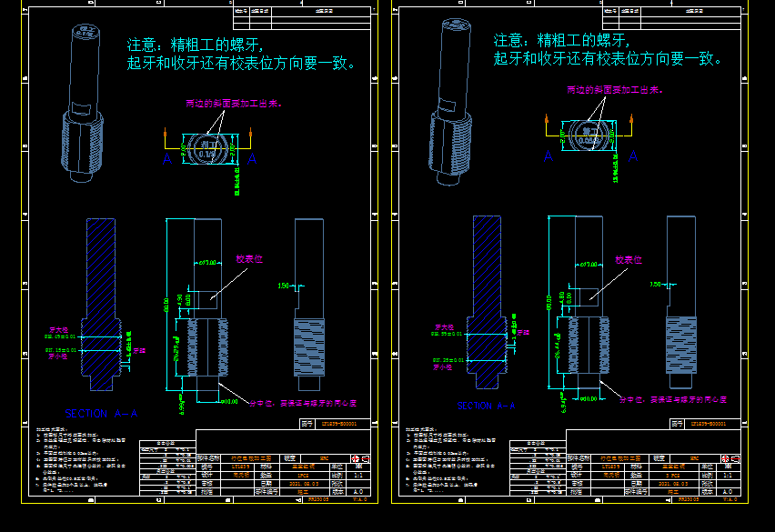Click the magenta 校表位 label in right drawing

point(629,260)
